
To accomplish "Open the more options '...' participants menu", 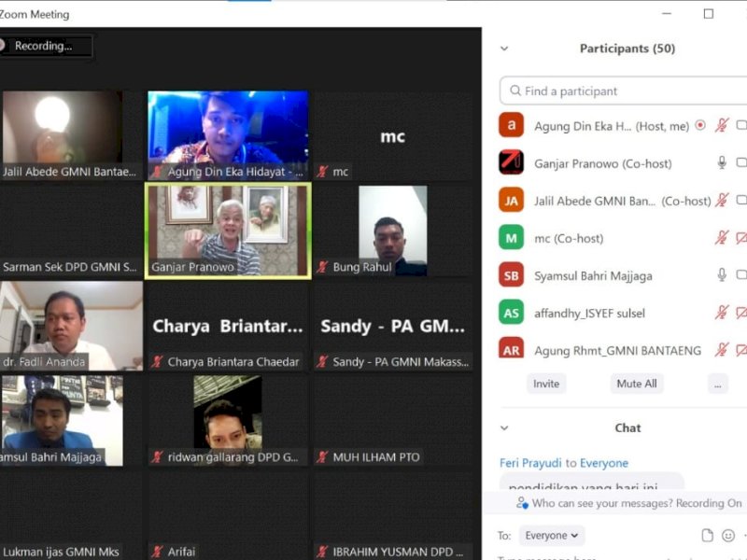I will pyautogui.click(x=717, y=384).
